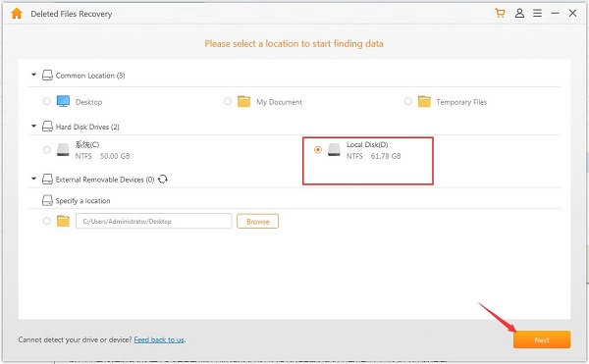Click the Temporary Files label

coord(461,102)
